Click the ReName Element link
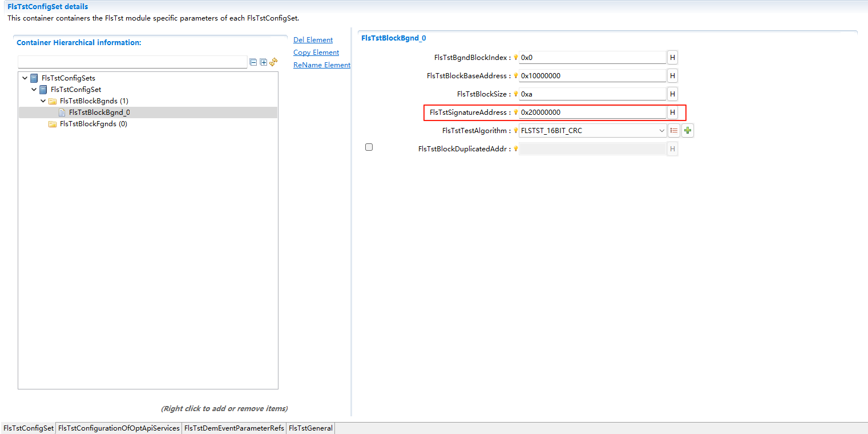 point(321,65)
